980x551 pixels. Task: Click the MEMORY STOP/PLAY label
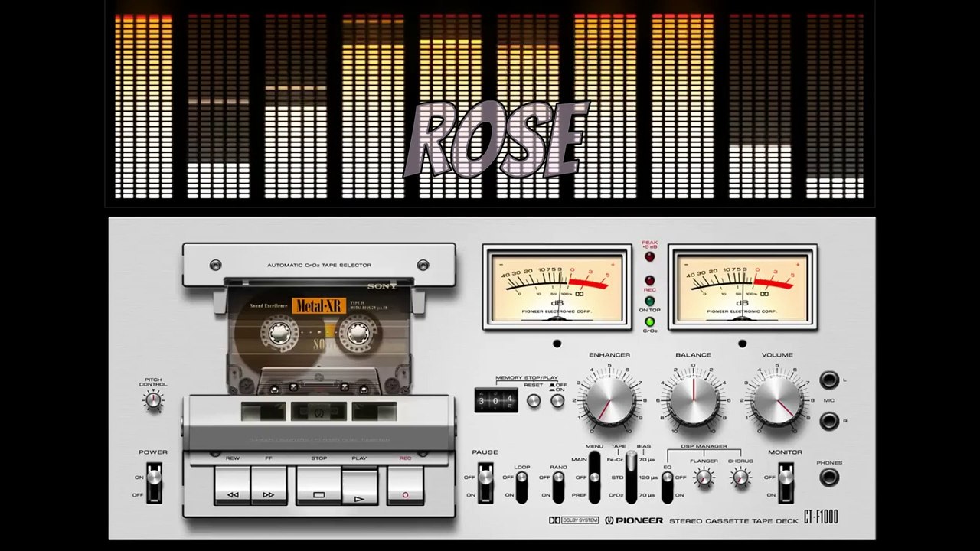[527, 377]
